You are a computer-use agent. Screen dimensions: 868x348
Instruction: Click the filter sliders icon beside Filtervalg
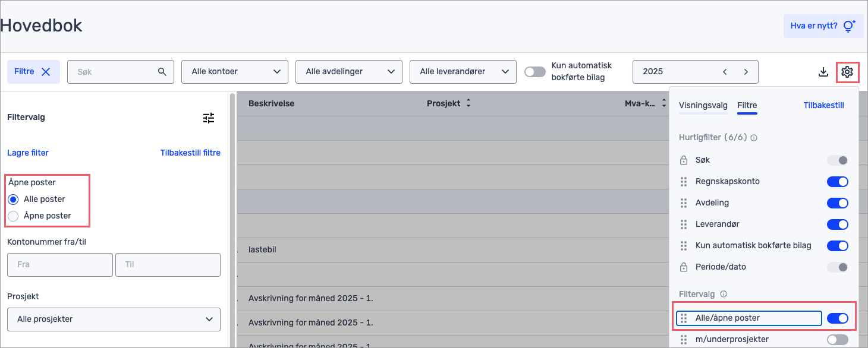[209, 118]
